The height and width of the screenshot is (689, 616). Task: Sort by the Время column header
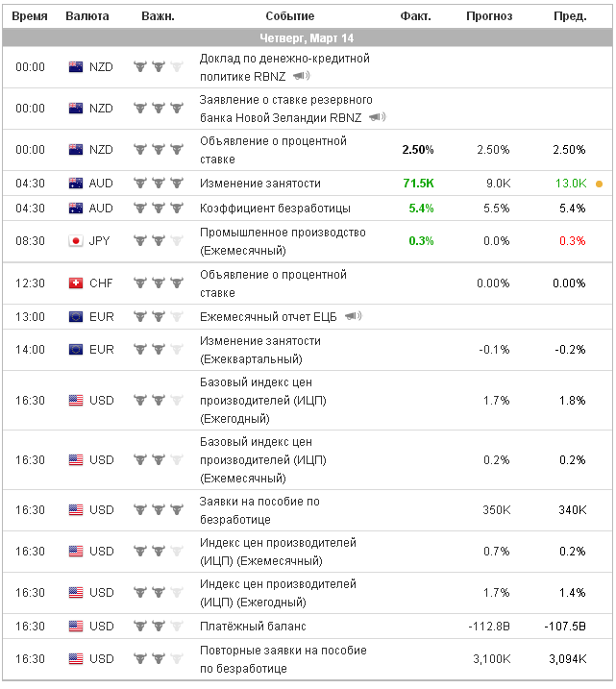pyautogui.click(x=30, y=16)
